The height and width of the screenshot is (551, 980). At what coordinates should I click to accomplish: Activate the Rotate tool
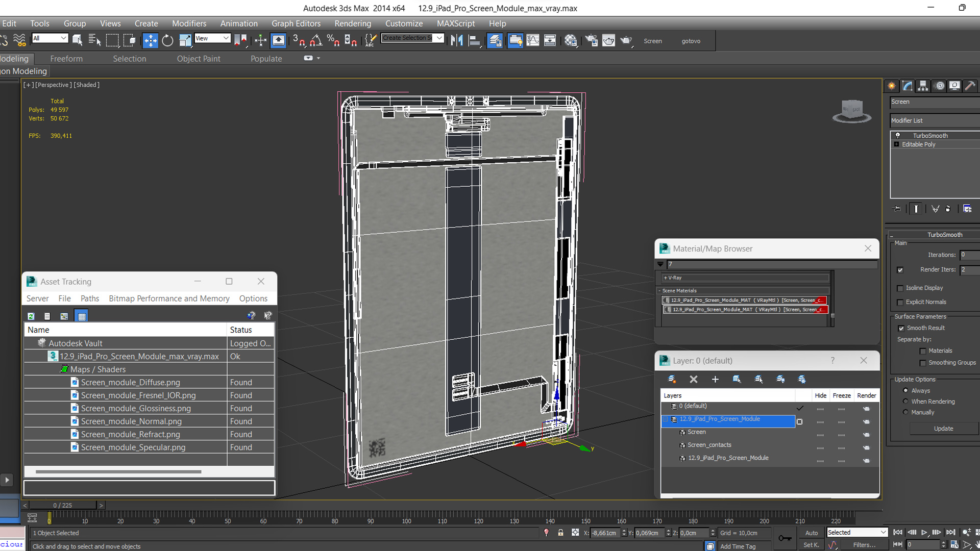pos(167,41)
